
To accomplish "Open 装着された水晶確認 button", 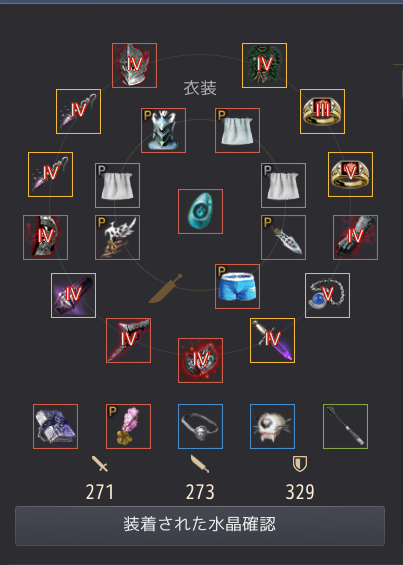I will pyautogui.click(x=200, y=526).
